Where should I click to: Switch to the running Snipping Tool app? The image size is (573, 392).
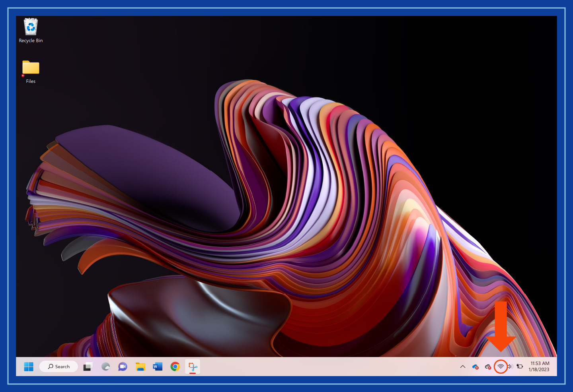(x=193, y=367)
